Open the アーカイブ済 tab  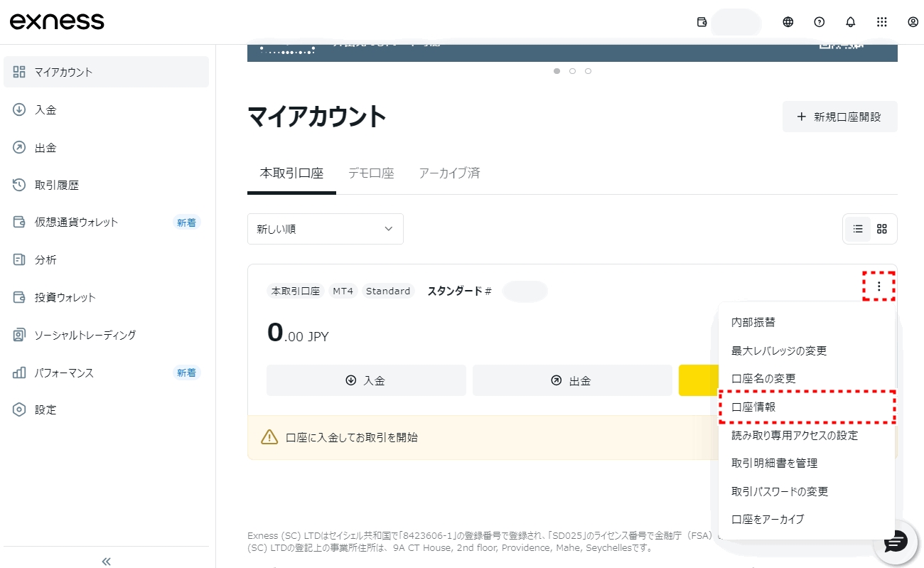click(x=449, y=173)
